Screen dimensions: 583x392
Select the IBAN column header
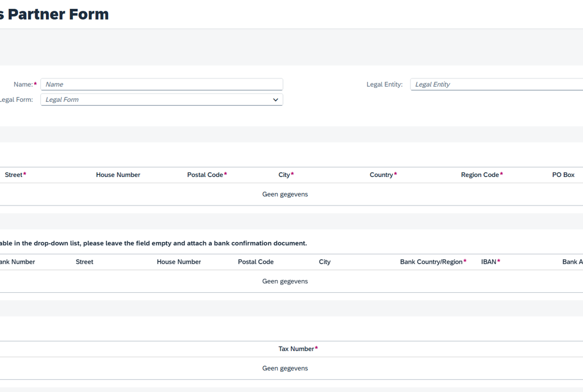(x=489, y=262)
